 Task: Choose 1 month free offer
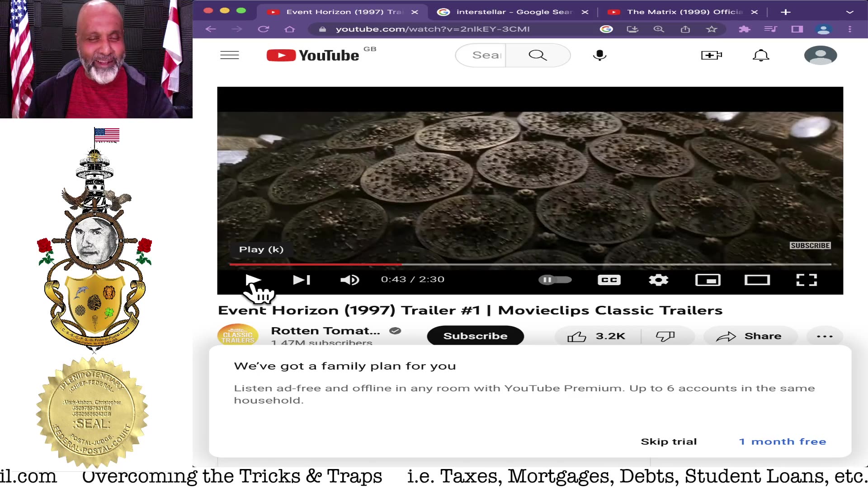tap(783, 441)
